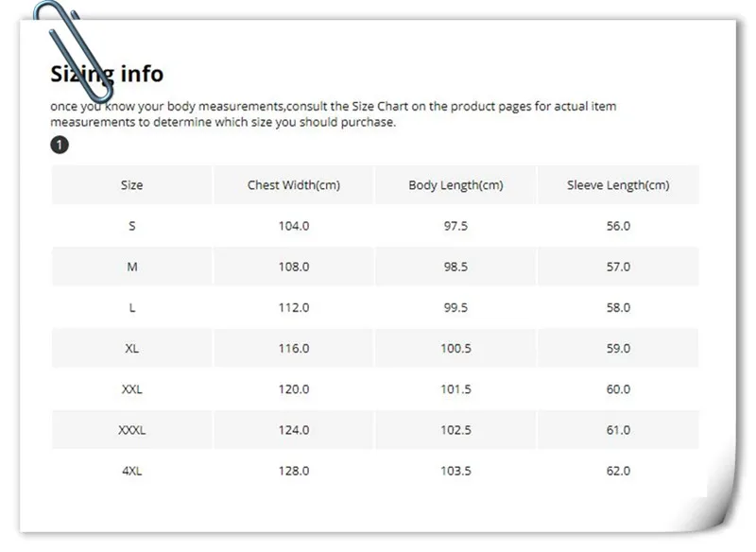The height and width of the screenshot is (552, 756).
Task: Select the Size column header
Action: (x=132, y=185)
